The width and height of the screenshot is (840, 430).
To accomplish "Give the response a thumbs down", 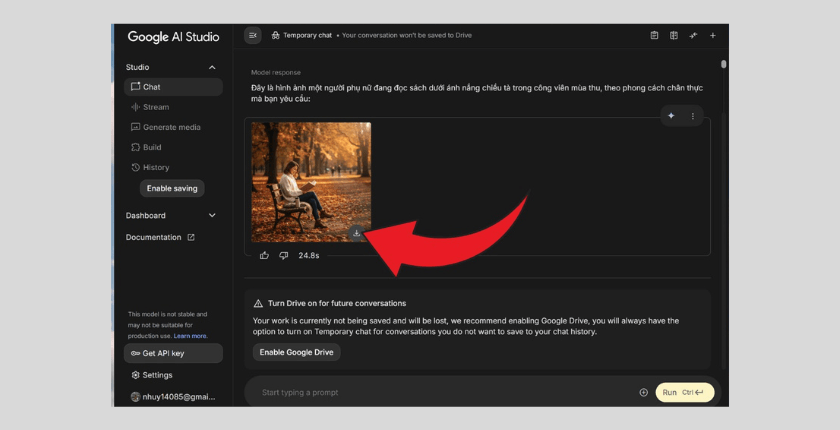I will click(283, 255).
